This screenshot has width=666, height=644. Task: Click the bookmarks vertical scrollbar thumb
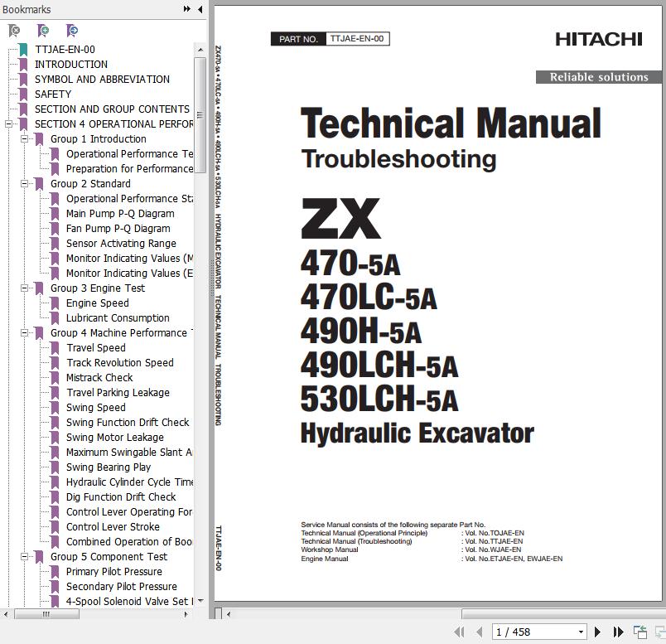click(200, 114)
